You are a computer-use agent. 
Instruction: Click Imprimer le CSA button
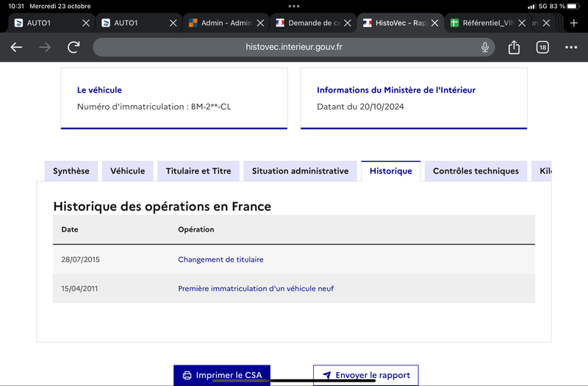pyautogui.click(x=222, y=375)
